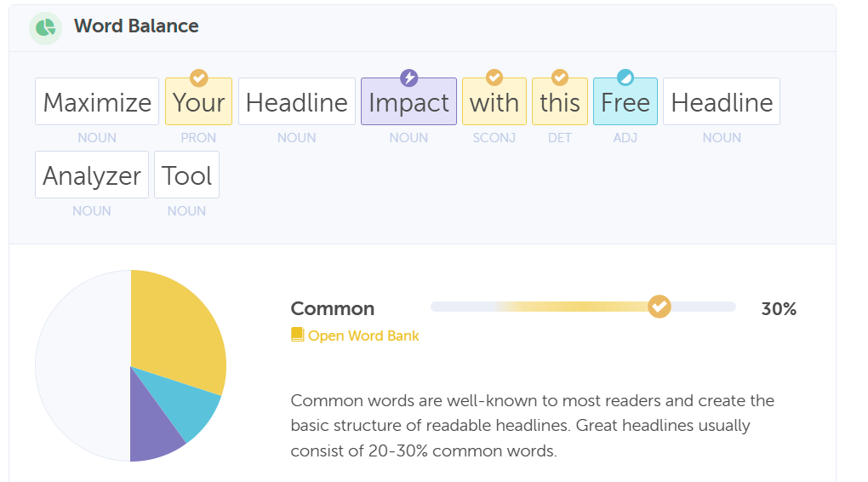Open the Word Bank link

coord(363,336)
